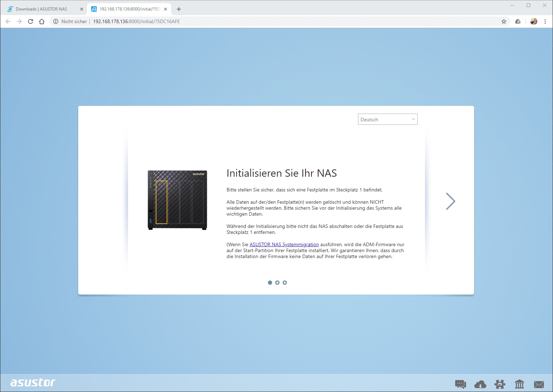
Task: Select third page indicator dot
Action: tap(285, 283)
